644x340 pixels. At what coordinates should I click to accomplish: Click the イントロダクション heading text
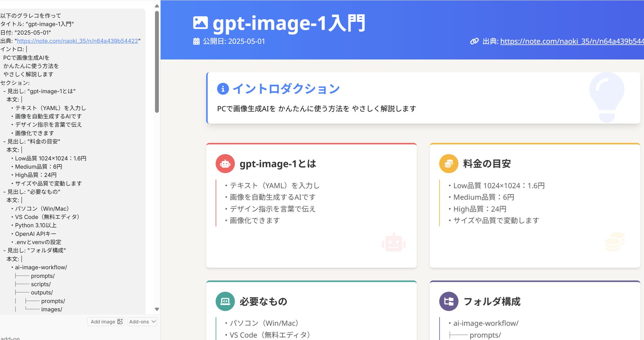[286, 89]
